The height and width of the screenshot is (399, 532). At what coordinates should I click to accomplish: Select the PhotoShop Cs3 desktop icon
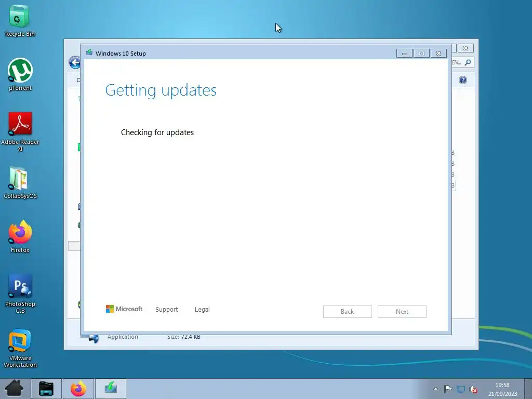coord(20,294)
